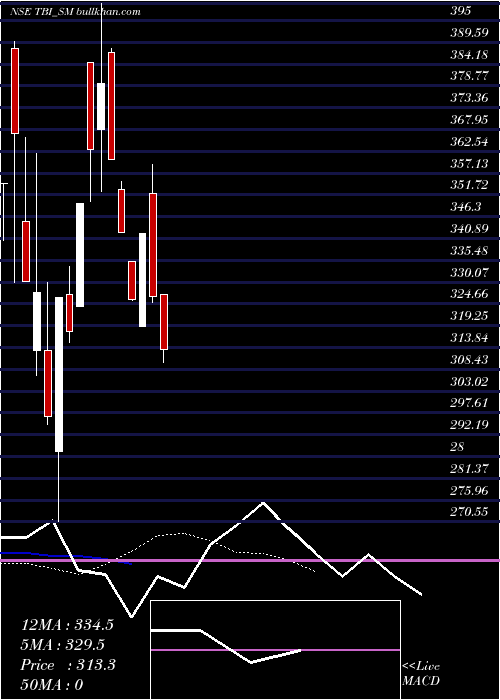Select the 324.66 price label

point(469,295)
